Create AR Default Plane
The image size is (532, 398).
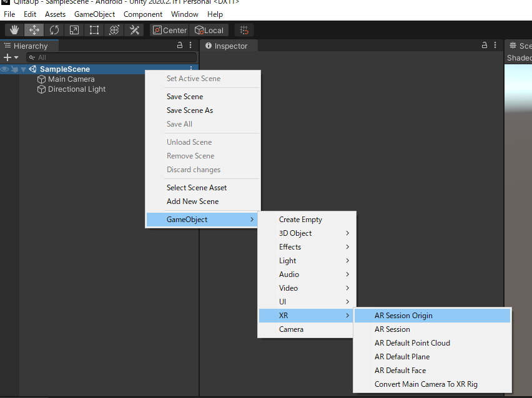click(432, 357)
